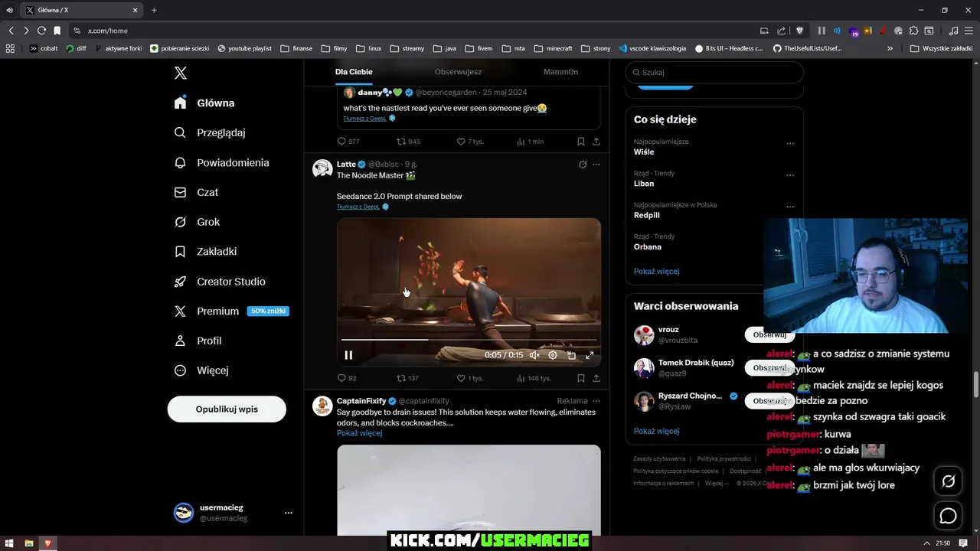This screenshot has height=551, width=980.
Task: Expand Więcej in the sidebar
Action: point(202,370)
